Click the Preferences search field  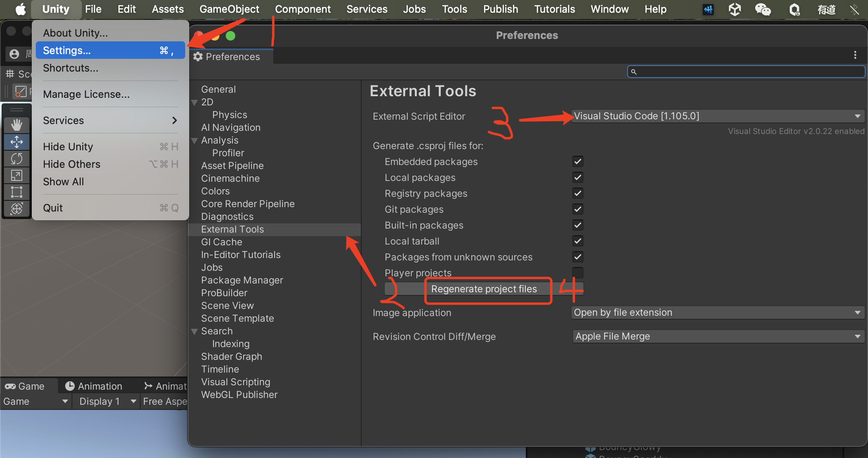pyautogui.click(x=746, y=72)
